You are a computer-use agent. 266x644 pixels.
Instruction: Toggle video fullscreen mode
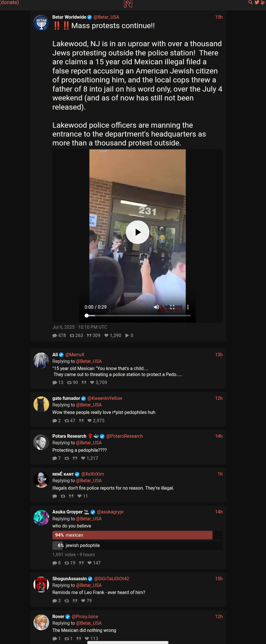pyautogui.click(x=172, y=307)
